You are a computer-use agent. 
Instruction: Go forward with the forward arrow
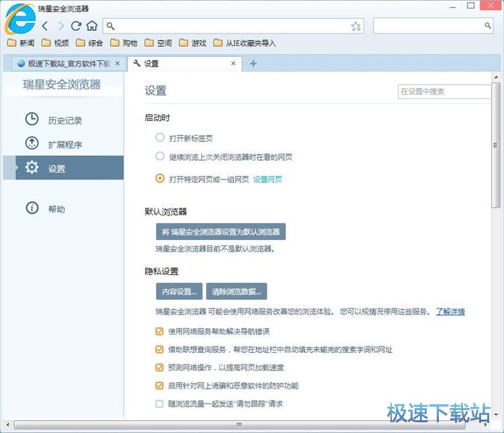tap(60, 26)
